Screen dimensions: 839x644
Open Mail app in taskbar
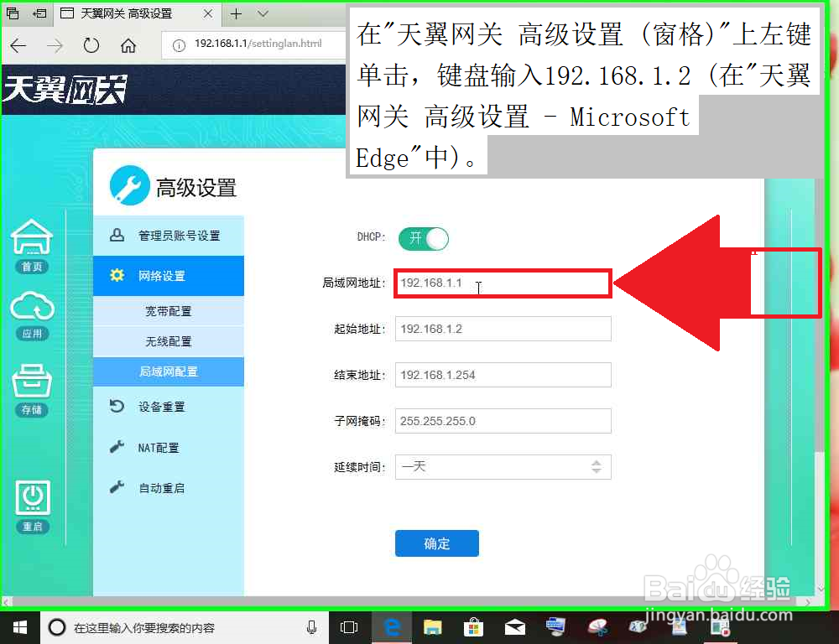pos(515,627)
